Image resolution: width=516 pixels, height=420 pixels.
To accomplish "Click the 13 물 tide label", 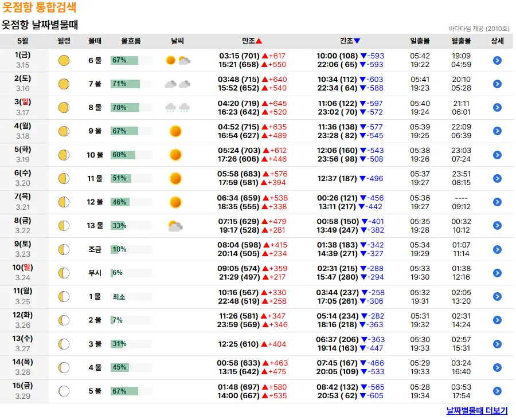I will click(x=95, y=226).
